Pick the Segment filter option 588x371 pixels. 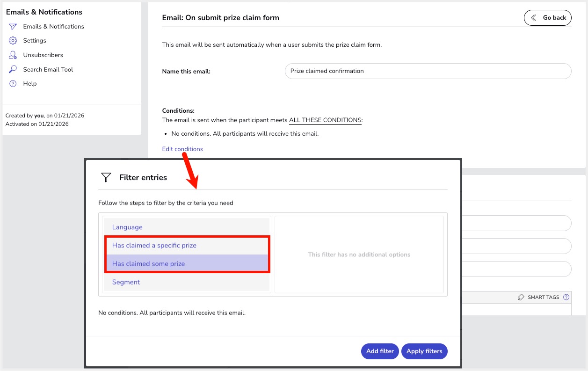126,282
